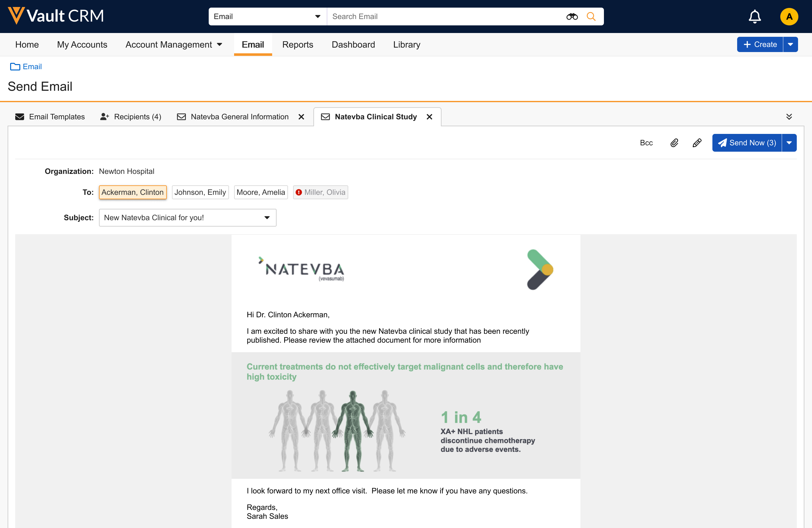Screen dimensions: 812x528
Task: Open the user avatar menu
Action: pos(789,16)
